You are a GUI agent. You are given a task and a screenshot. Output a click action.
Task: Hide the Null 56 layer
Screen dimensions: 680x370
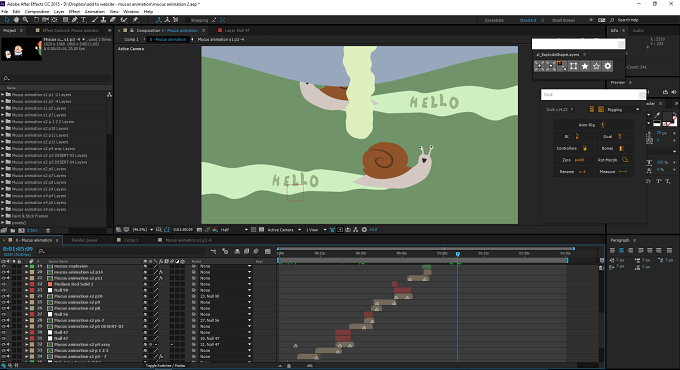pos(4,314)
